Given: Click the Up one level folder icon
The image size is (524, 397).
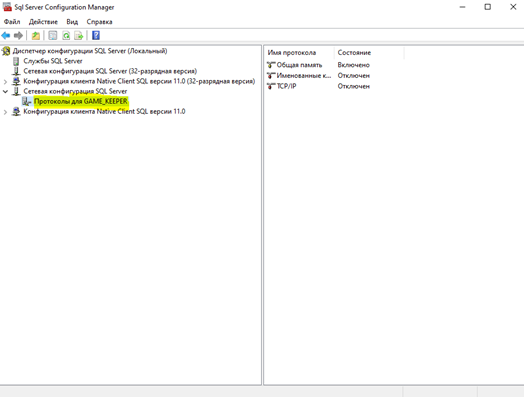Looking at the screenshot, I should pyautogui.click(x=36, y=35).
